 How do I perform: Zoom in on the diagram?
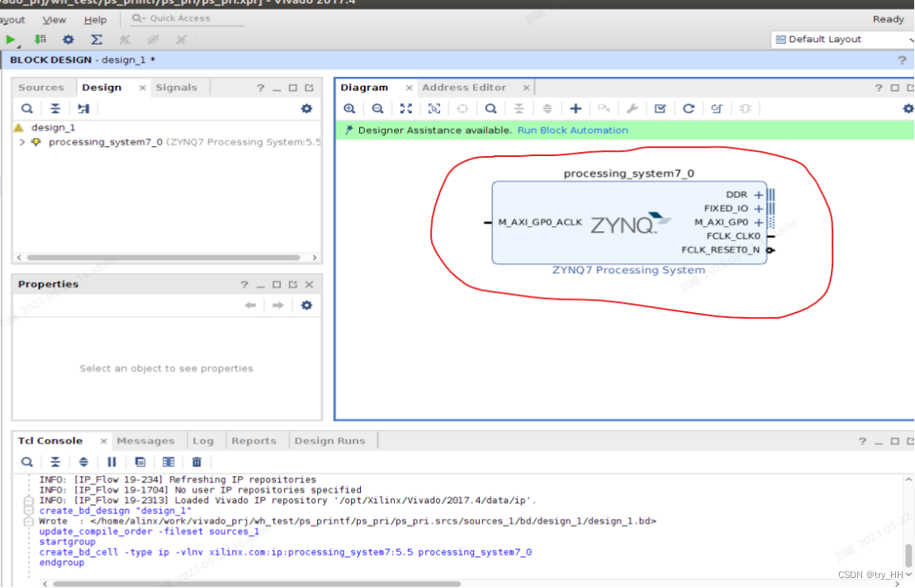[x=349, y=108]
